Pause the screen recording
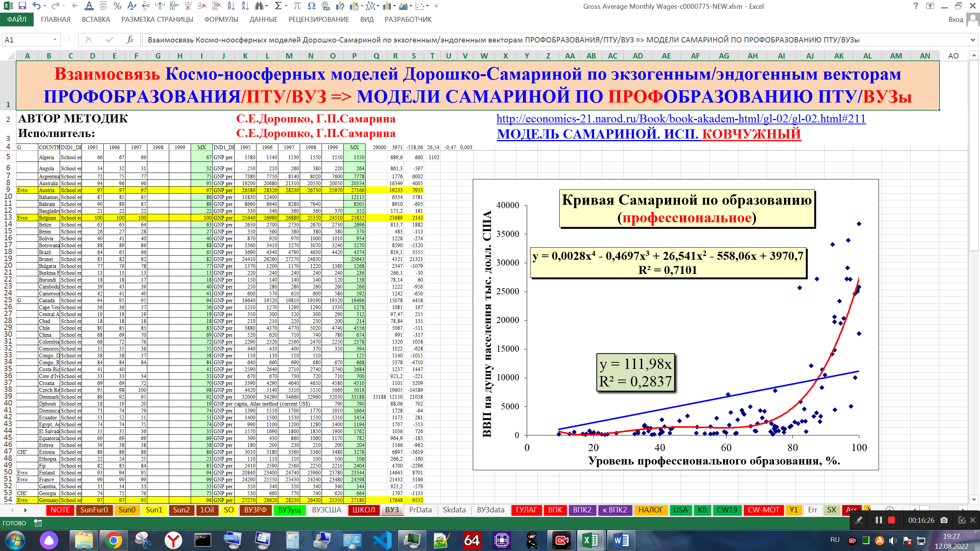This screenshot has width=980, height=551. (879, 520)
